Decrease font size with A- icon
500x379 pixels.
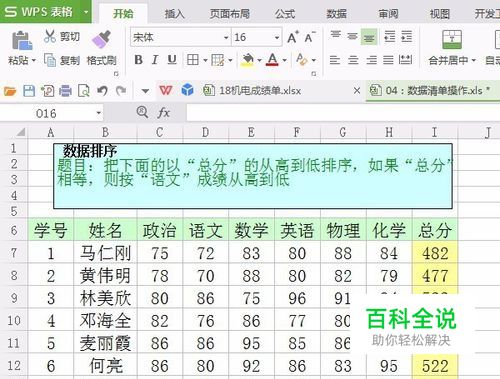click(310, 37)
